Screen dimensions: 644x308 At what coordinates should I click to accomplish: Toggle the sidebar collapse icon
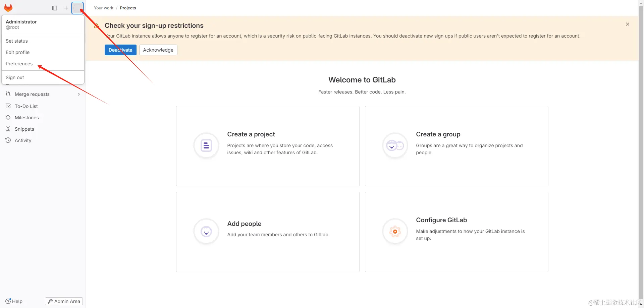(55, 8)
